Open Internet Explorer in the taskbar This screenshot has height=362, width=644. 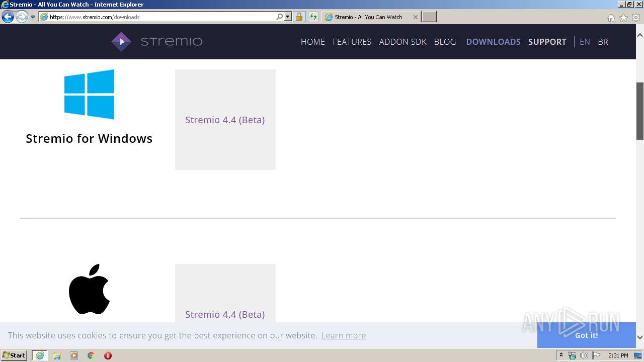click(40, 355)
